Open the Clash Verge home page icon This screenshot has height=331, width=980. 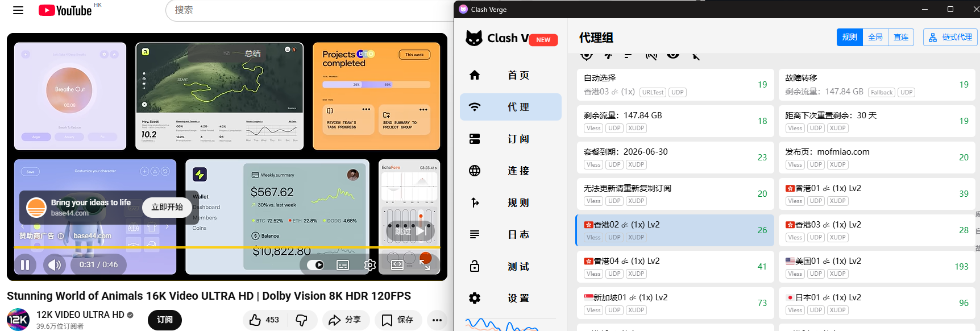475,75
